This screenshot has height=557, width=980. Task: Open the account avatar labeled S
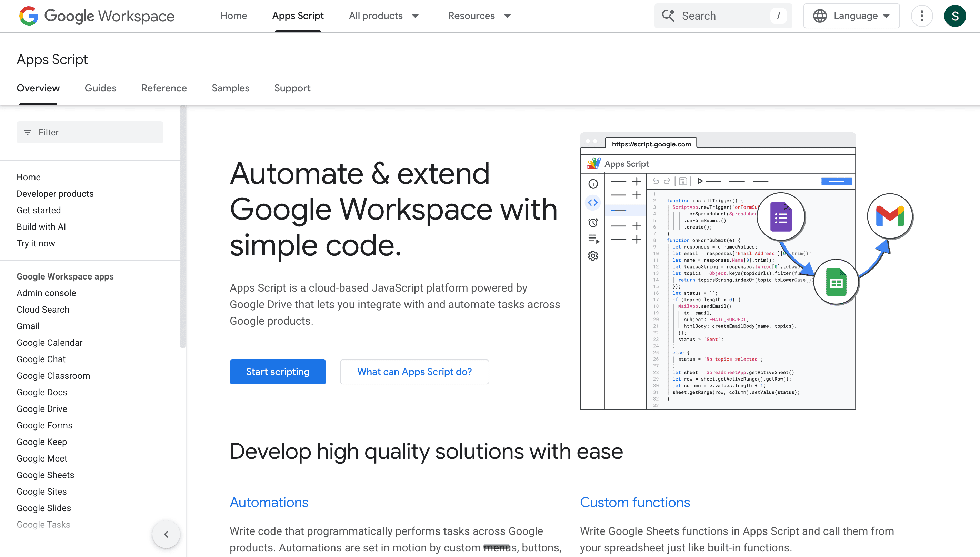(955, 16)
